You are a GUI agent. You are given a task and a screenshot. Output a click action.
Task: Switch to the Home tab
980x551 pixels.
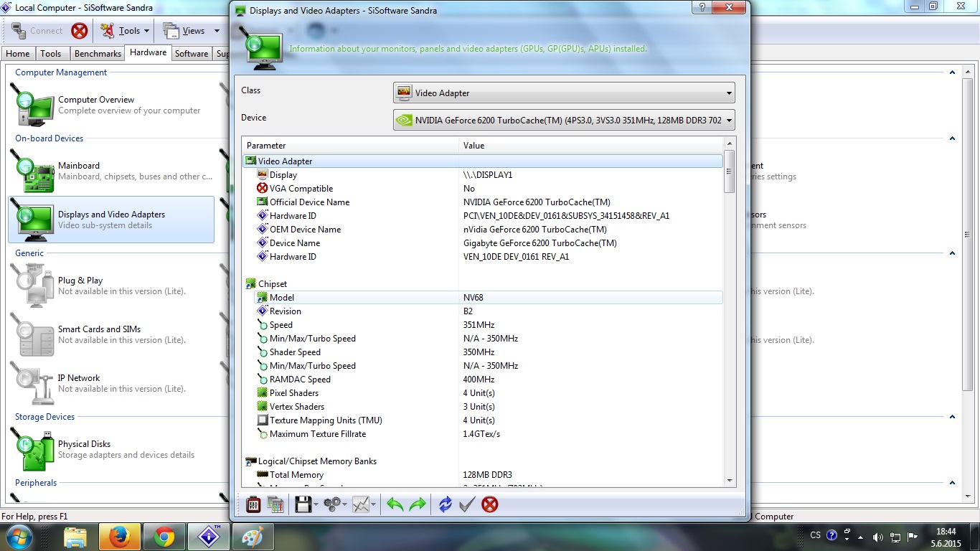click(x=18, y=54)
